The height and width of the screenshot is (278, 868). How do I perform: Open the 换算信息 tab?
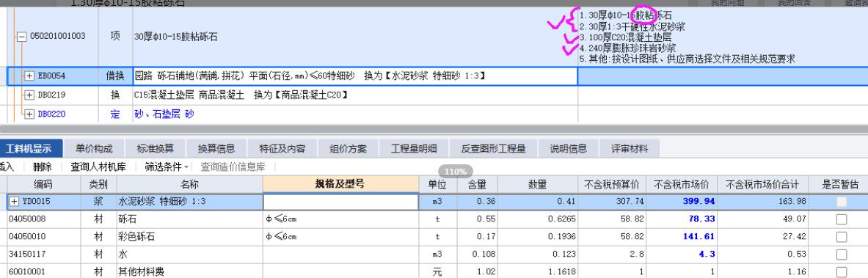coord(216,148)
